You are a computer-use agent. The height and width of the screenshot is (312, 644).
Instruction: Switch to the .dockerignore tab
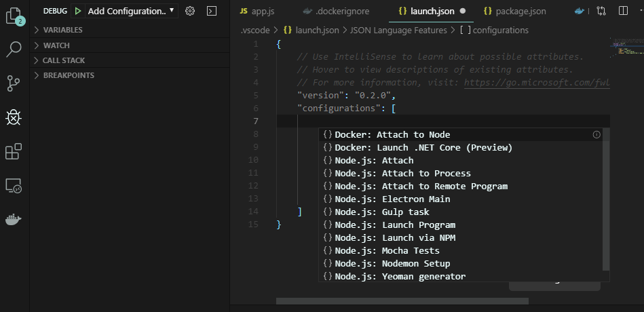coord(335,11)
